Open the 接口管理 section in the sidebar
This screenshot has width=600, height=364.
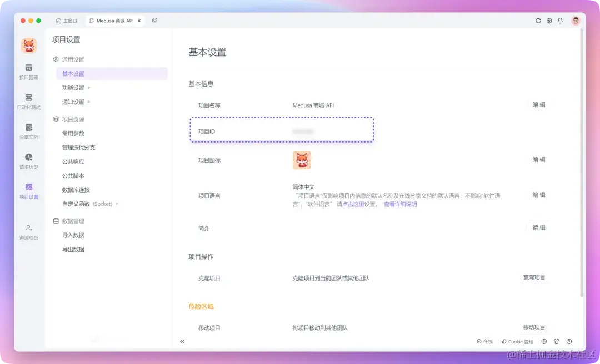[x=28, y=72]
